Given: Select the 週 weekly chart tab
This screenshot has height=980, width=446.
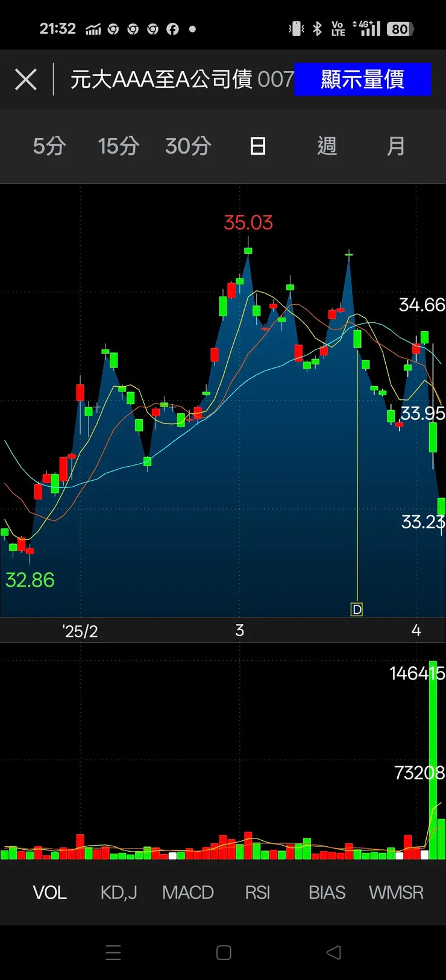Looking at the screenshot, I should [x=327, y=146].
